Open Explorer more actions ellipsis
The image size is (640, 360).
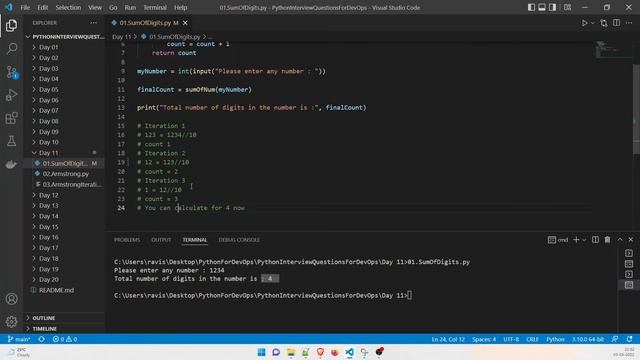93,23
